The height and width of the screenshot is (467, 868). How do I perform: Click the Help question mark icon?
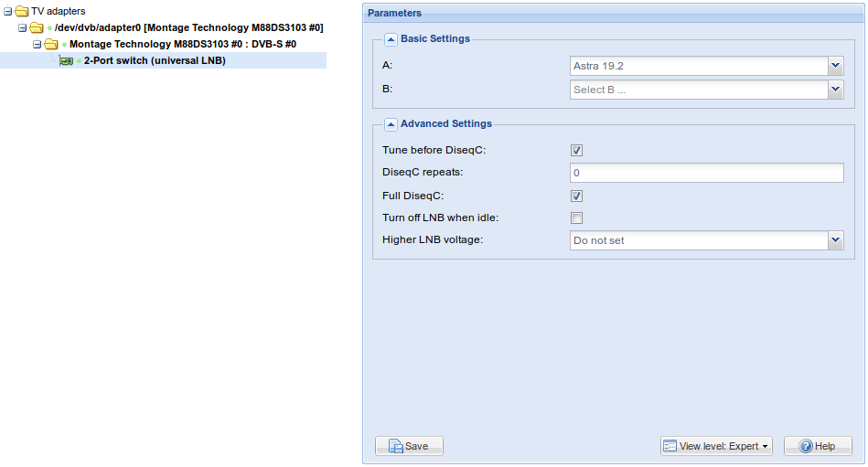tap(806, 446)
